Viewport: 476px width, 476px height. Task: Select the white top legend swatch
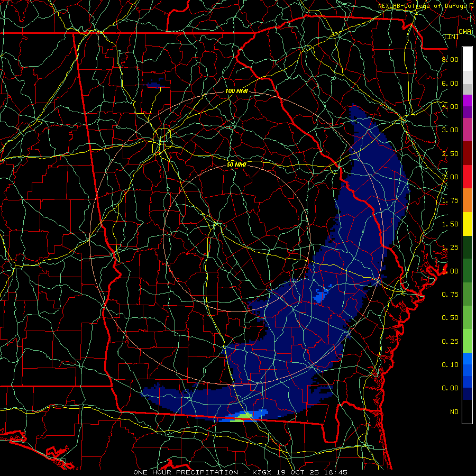[x=467, y=59]
